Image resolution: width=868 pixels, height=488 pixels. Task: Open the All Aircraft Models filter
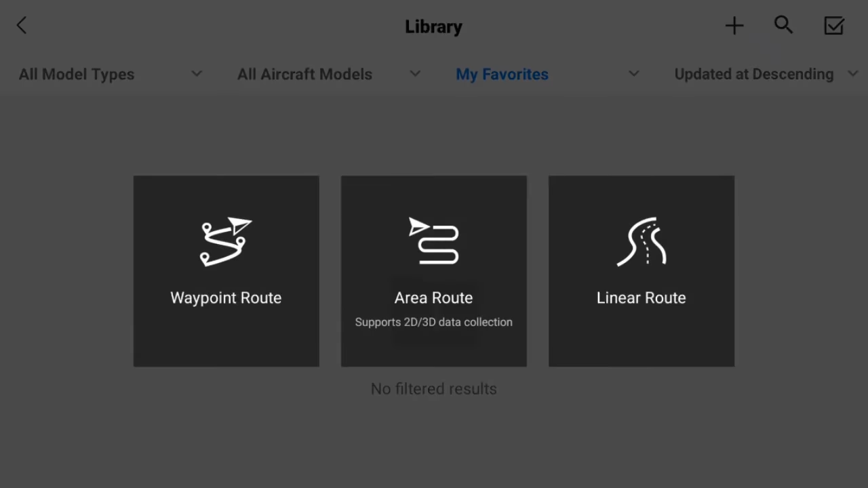(304, 75)
